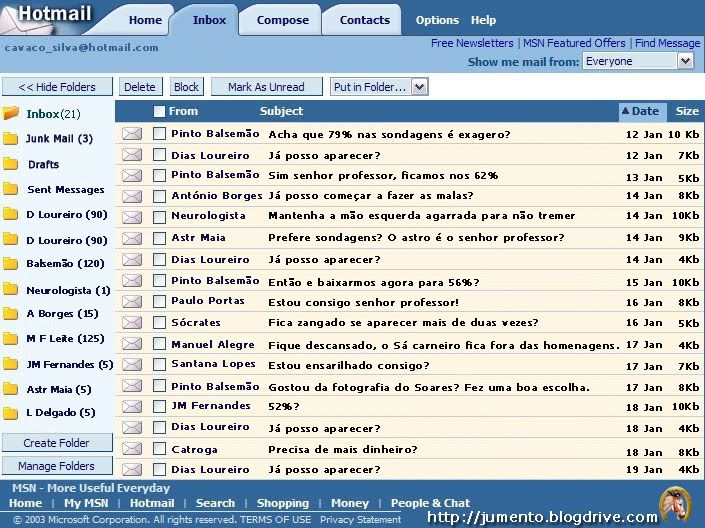The image size is (705, 528).
Task: Open 'Precisa de mais dinheiro?' message
Action: click(x=343, y=449)
